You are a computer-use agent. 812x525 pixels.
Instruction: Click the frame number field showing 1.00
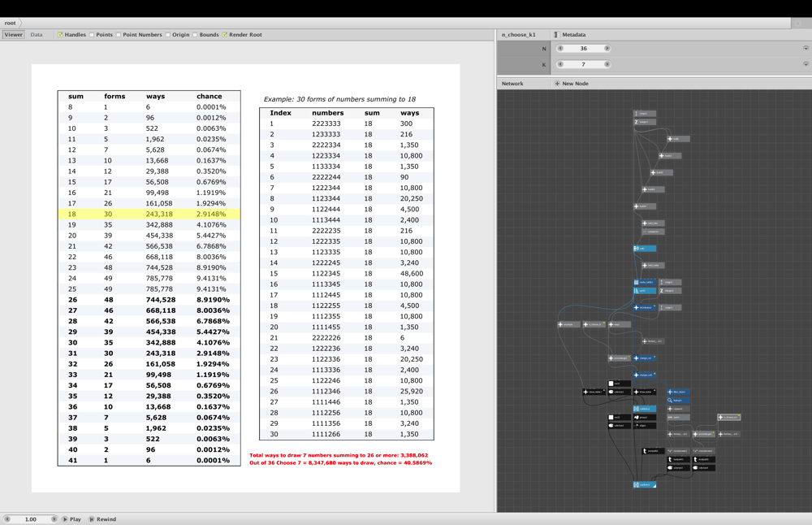tap(31, 518)
